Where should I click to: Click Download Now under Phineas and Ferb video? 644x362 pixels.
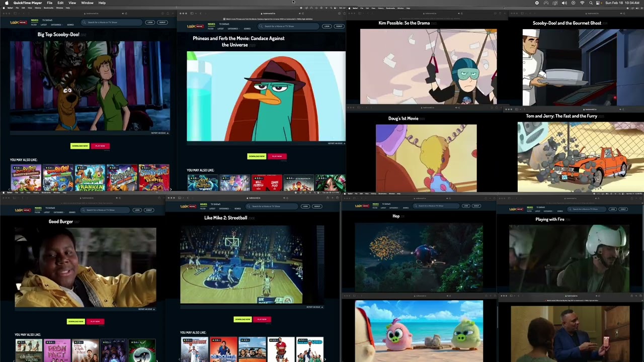[257, 156]
